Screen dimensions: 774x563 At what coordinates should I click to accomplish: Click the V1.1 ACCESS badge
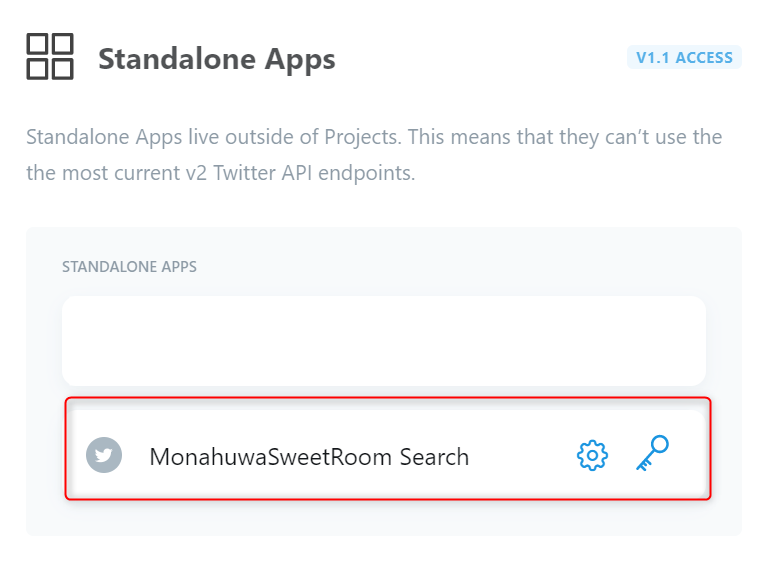pos(684,58)
